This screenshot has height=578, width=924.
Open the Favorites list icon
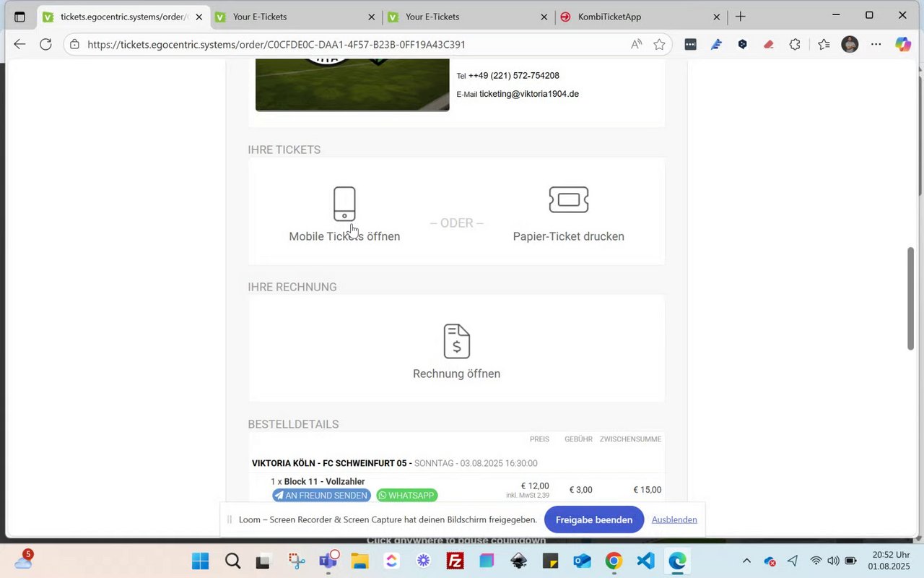(x=824, y=44)
